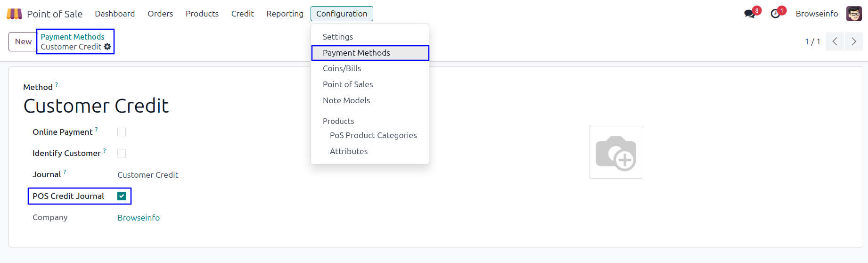Click the New button
Screen dimensions: 868x263
pos(23,41)
